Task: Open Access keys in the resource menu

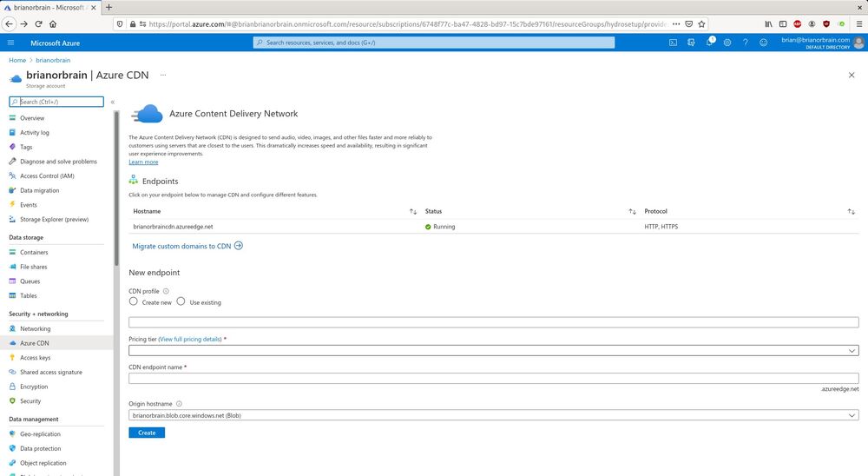Action: click(x=35, y=357)
